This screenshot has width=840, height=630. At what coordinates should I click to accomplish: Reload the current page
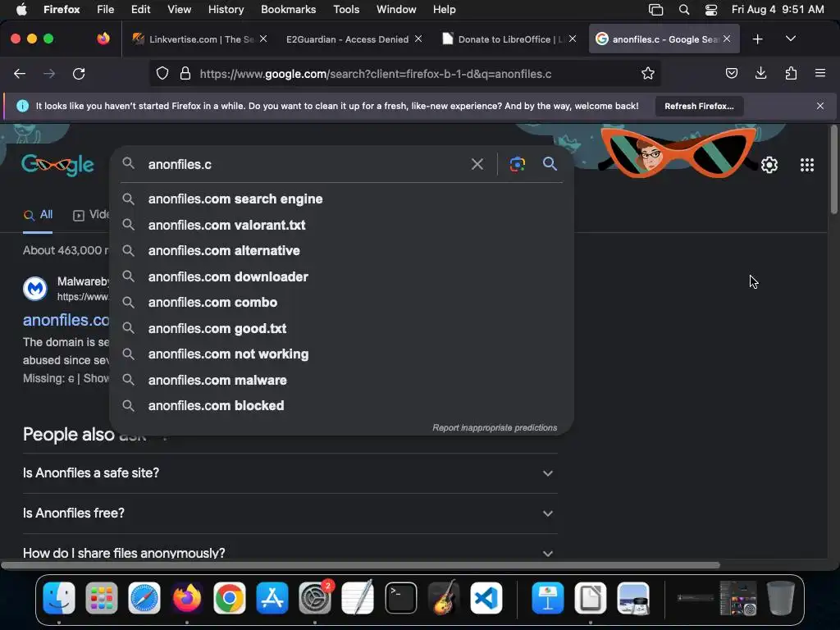pos(79,74)
